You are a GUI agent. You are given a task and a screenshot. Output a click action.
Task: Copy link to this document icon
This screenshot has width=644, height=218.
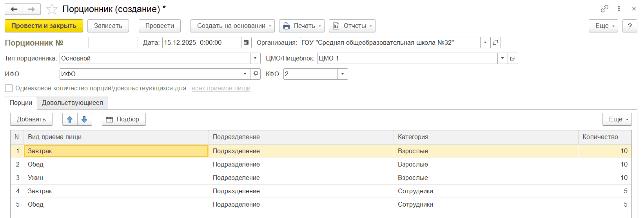pyautogui.click(x=604, y=9)
